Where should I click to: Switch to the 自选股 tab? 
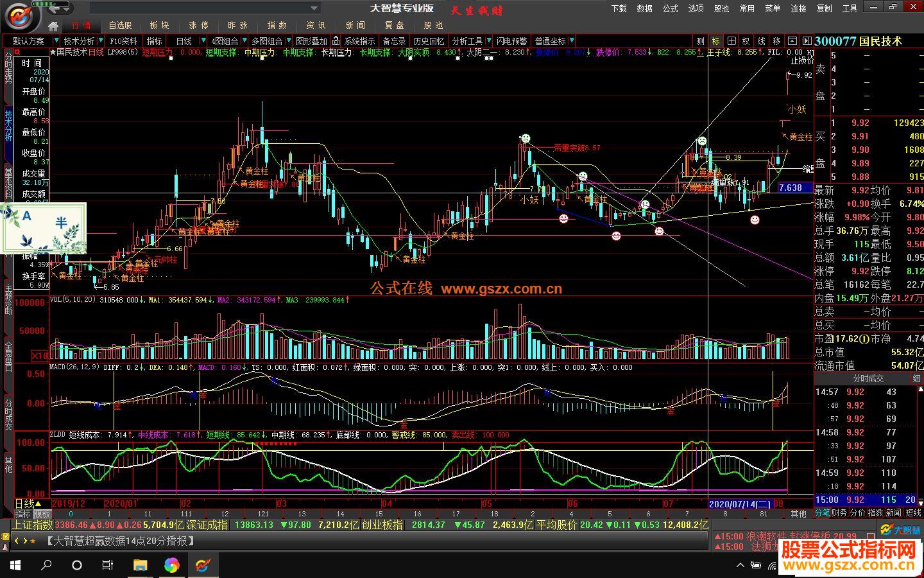pos(120,26)
